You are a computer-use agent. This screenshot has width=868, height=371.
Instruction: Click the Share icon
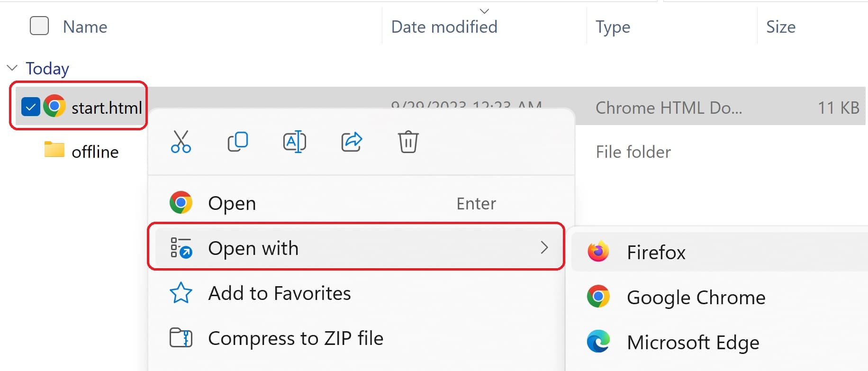point(351,142)
